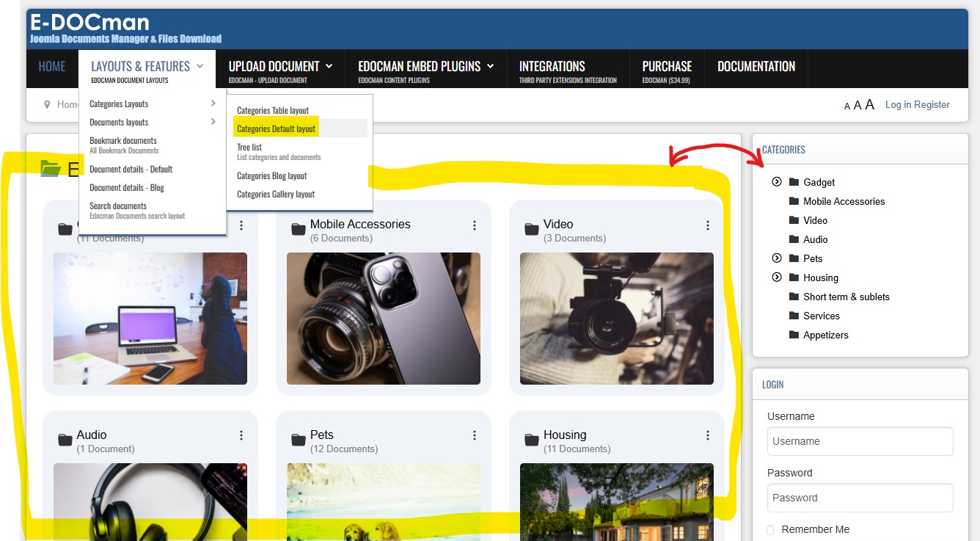This screenshot has width=980, height=541.
Task: Choose Categories Gallery layout
Action: 276,195
